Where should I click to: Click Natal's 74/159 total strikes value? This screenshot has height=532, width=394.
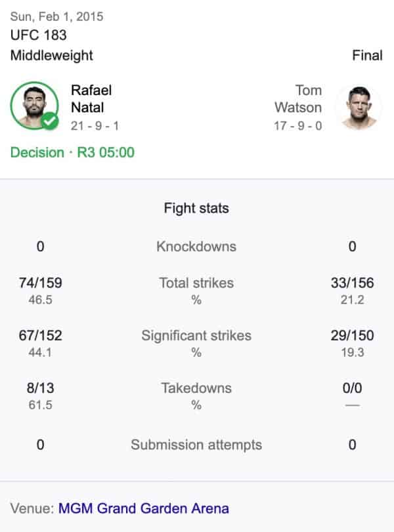pyautogui.click(x=41, y=283)
